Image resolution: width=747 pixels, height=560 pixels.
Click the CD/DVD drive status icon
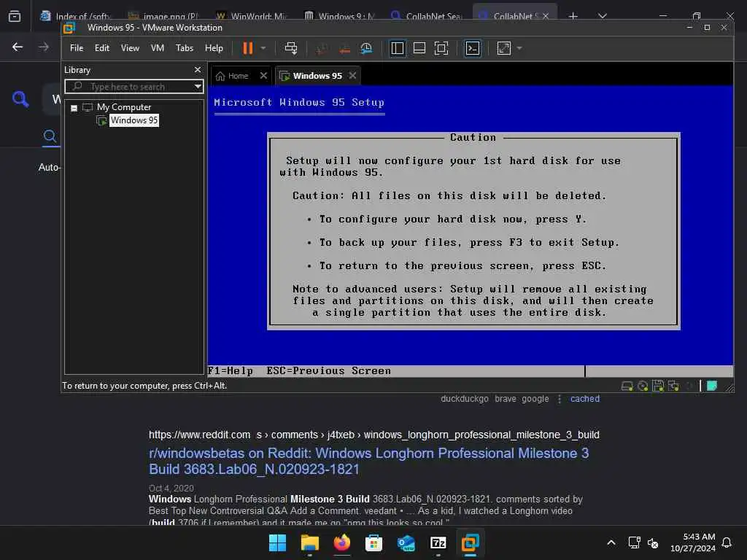click(x=643, y=386)
